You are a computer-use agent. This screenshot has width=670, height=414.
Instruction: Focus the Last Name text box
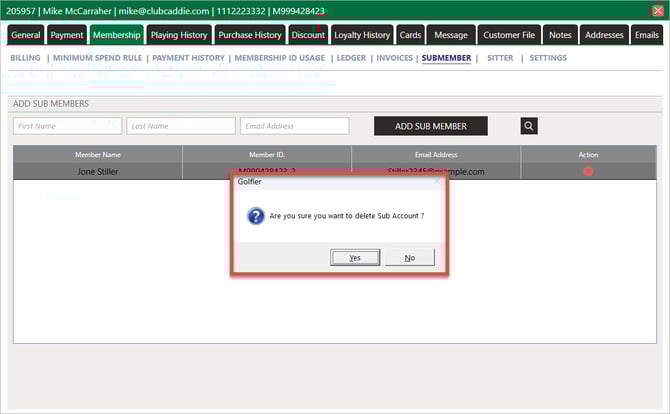point(181,126)
